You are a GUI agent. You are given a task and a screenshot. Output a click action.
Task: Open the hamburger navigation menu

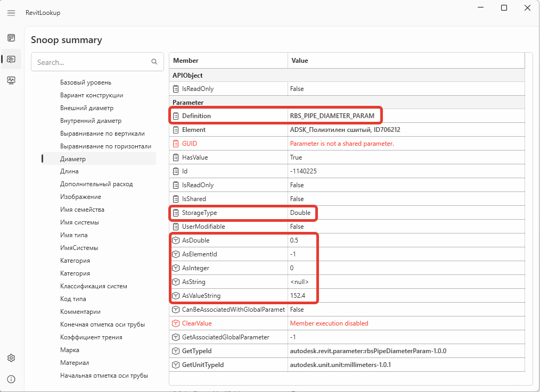[x=11, y=13]
